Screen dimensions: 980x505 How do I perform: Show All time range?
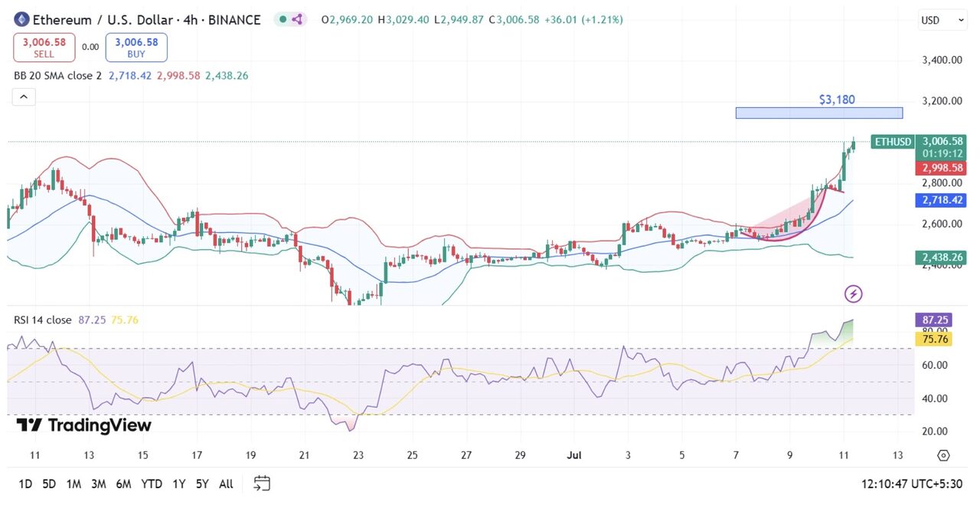coord(226,484)
